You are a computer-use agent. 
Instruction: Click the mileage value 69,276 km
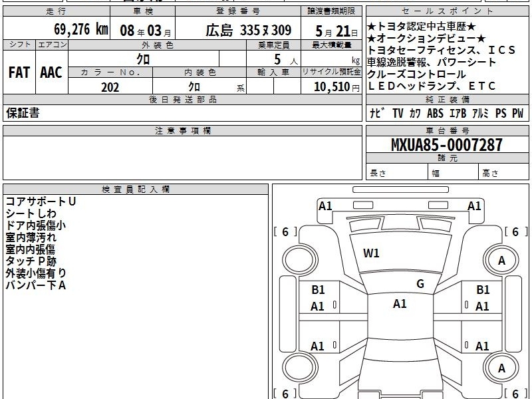pos(81,29)
